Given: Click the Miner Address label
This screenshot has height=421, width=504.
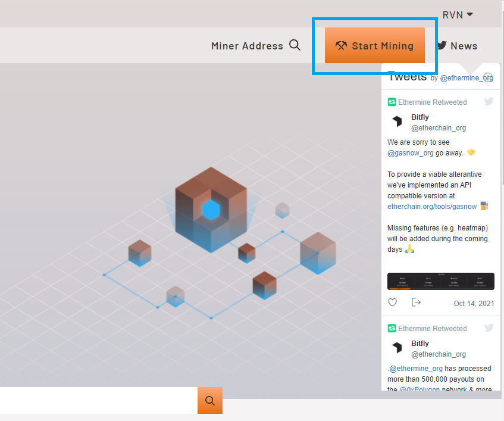Looking at the screenshot, I should click(x=247, y=46).
